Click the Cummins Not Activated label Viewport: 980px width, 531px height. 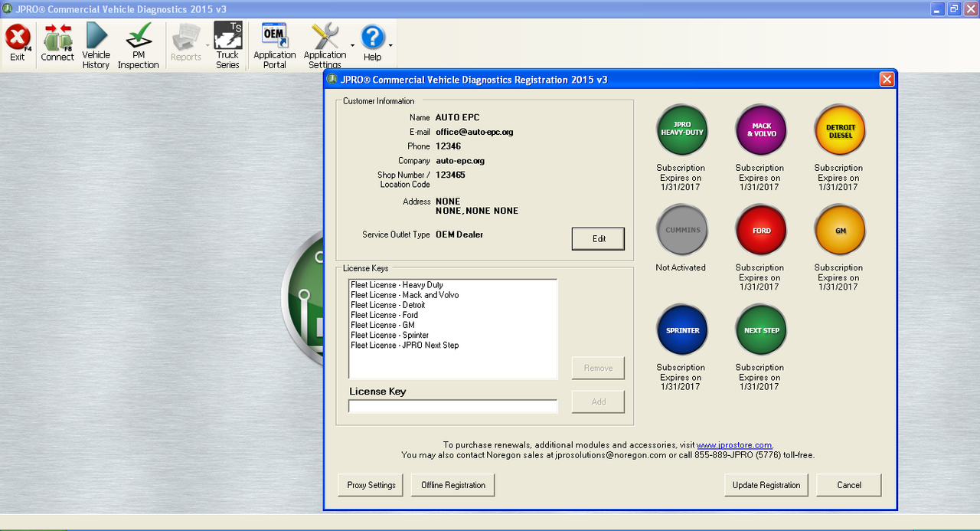click(x=681, y=267)
